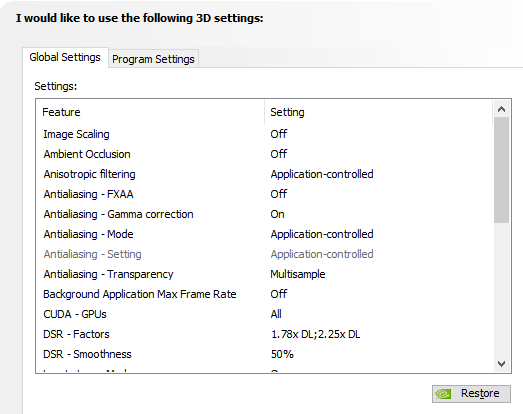523x414 pixels.
Task: Click the Multisample setting value
Action: [298, 274]
